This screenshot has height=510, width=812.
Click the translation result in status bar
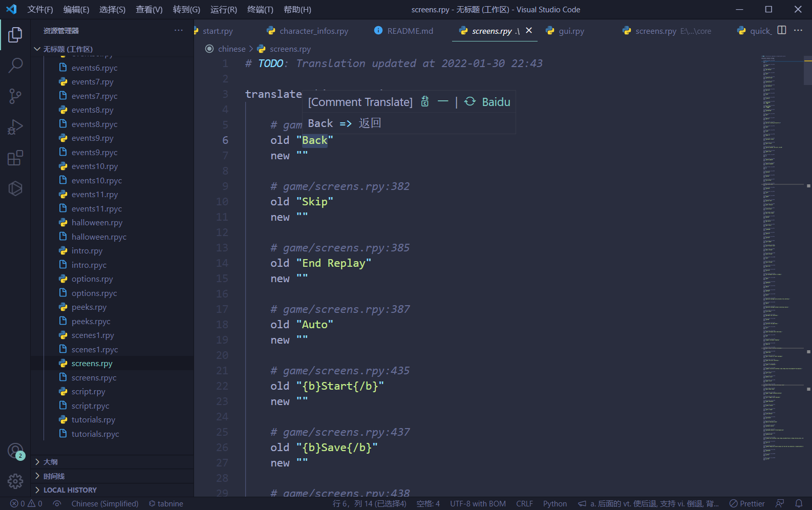pyautogui.click(x=648, y=504)
